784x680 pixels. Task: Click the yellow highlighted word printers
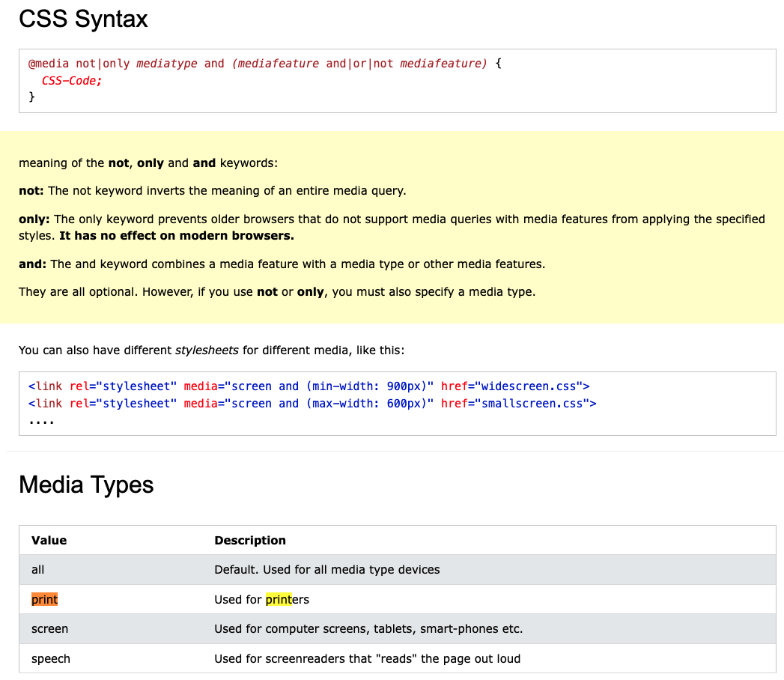[x=287, y=599]
